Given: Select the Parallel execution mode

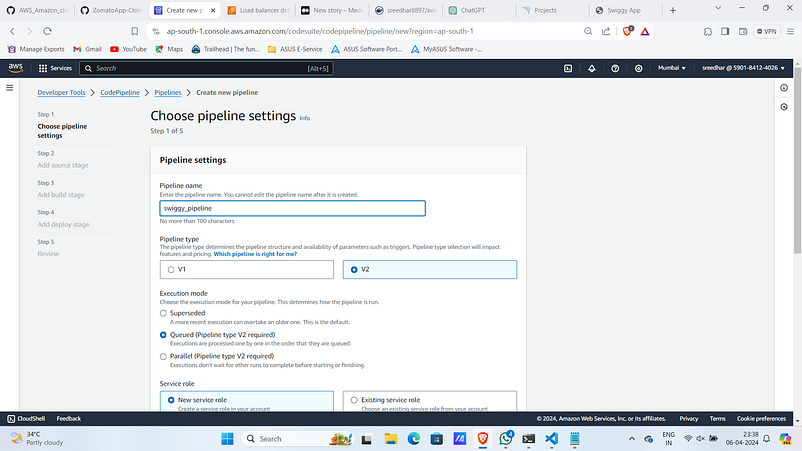Looking at the screenshot, I should 163,356.
